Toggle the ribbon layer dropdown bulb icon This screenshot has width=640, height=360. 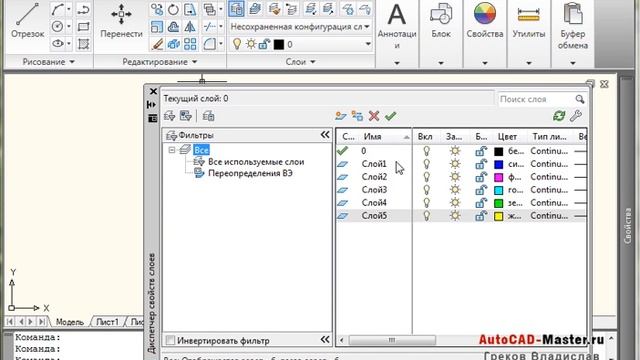pyautogui.click(x=237, y=44)
